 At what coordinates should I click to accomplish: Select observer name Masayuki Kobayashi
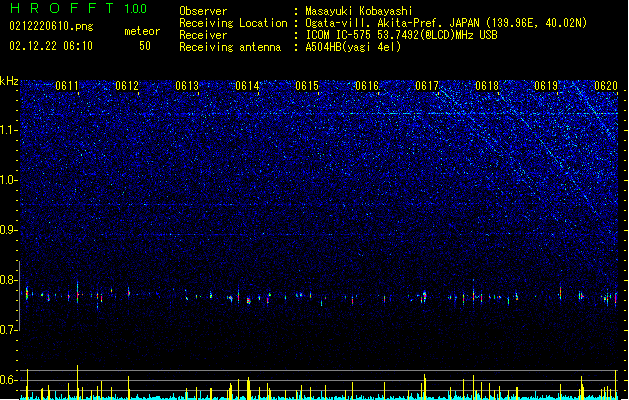pyautogui.click(x=359, y=11)
